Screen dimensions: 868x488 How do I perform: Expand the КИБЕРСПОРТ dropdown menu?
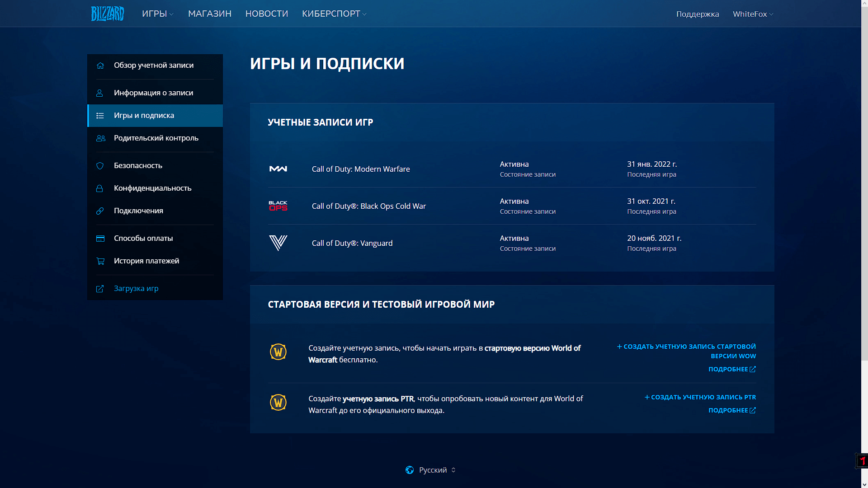click(334, 14)
